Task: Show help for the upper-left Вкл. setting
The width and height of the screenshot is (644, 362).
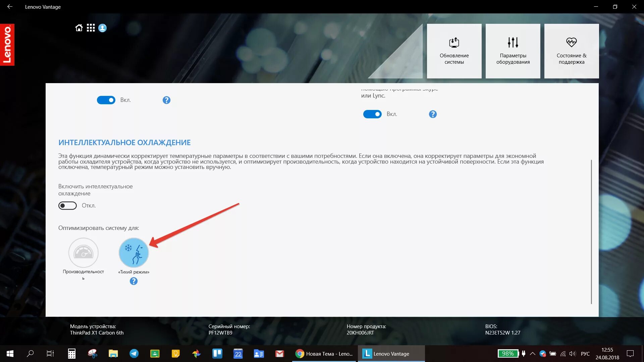Action: (166, 100)
